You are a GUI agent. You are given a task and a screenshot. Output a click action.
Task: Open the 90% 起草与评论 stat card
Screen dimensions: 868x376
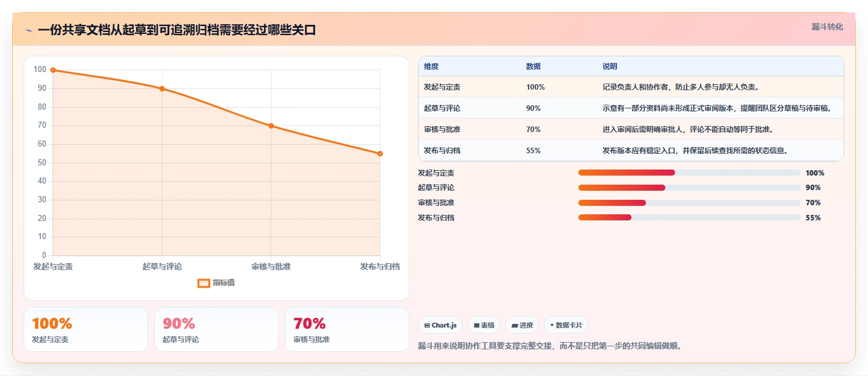tap(217, 329)
